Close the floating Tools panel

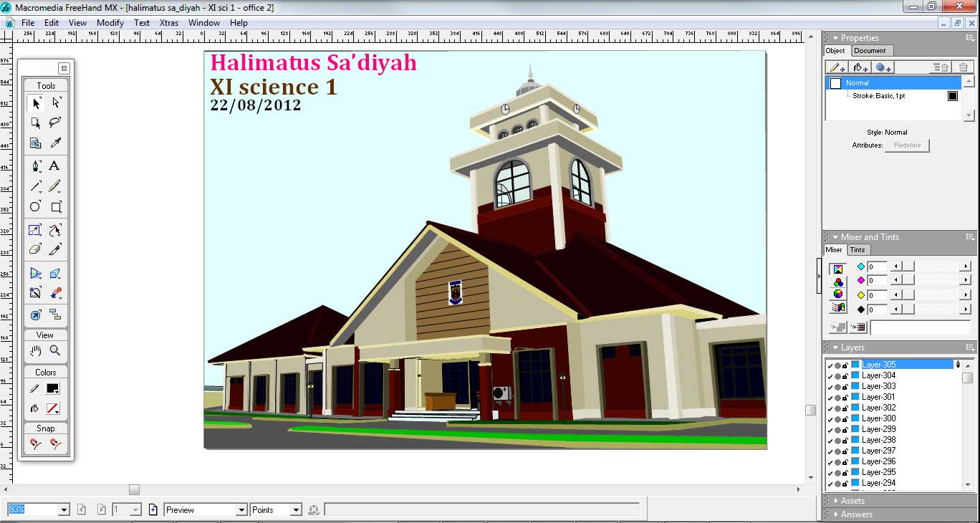[x=64, y=69]
